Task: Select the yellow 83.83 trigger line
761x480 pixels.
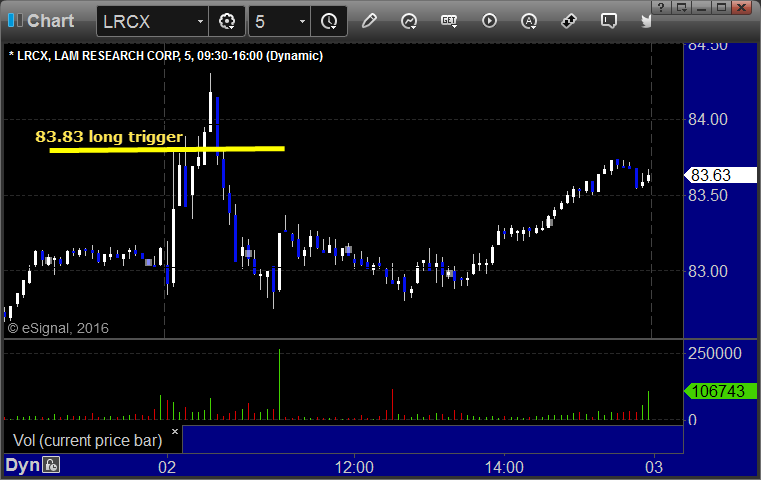Action: (167, 149)
